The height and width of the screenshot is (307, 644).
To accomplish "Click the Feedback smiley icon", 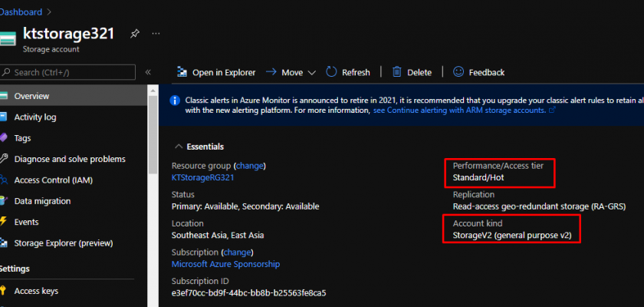I will click(x=458, y=72).
